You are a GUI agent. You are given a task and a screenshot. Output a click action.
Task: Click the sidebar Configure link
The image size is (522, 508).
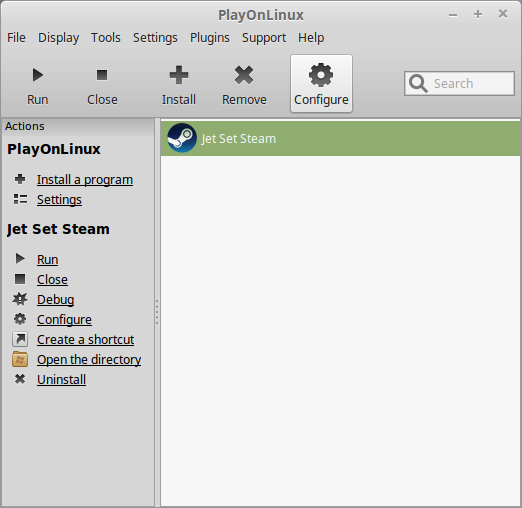click(x=64, y=320)
